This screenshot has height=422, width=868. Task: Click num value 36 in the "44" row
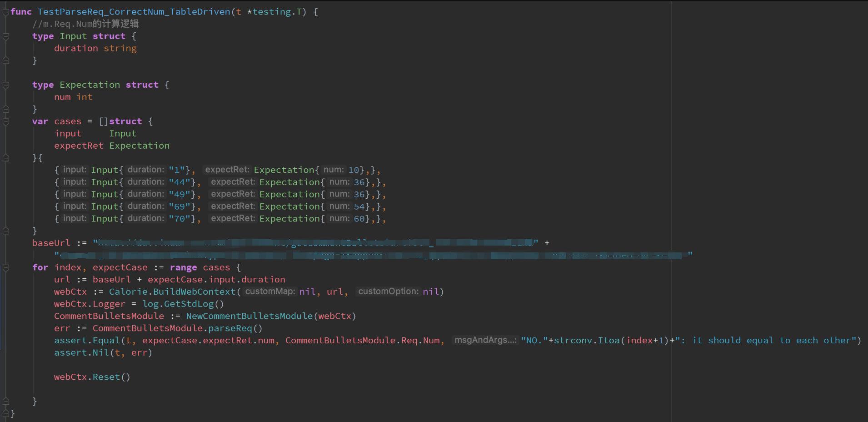pos(359,182)
